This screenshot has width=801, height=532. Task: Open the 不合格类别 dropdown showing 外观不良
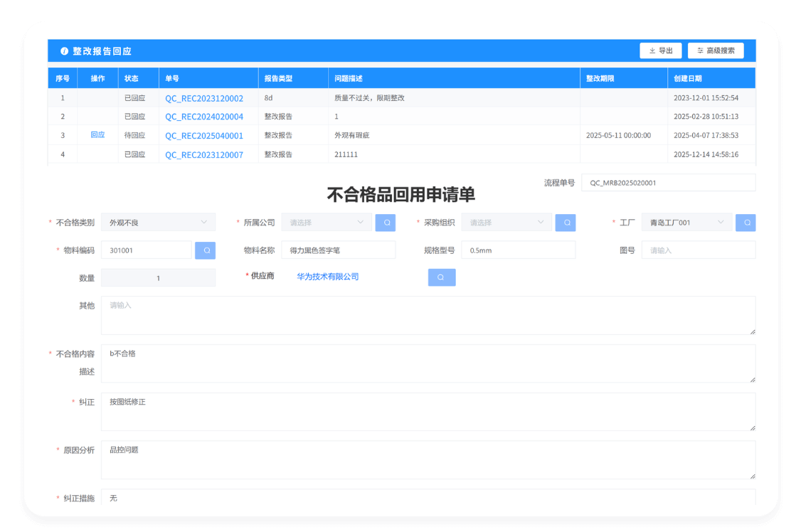(158, 222)
